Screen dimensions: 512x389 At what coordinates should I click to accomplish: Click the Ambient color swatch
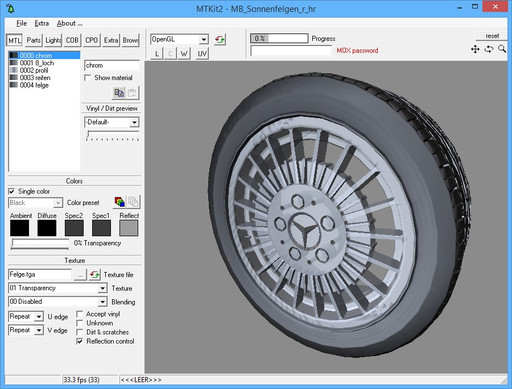19,228
